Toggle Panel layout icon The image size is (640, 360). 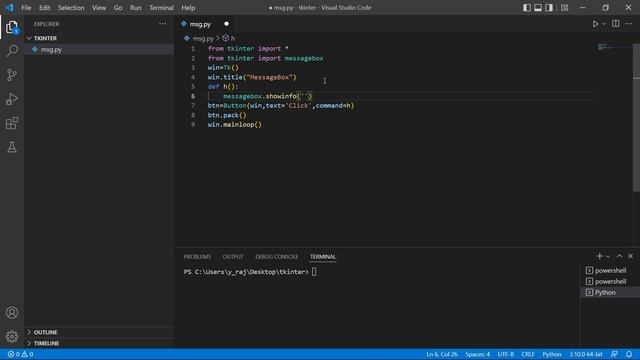pos(538,7)
